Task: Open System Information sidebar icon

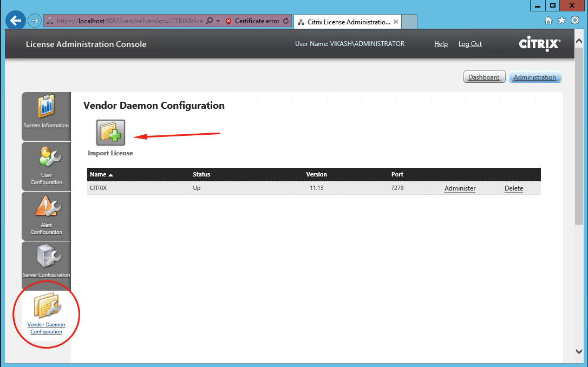Action: point(46,107)
